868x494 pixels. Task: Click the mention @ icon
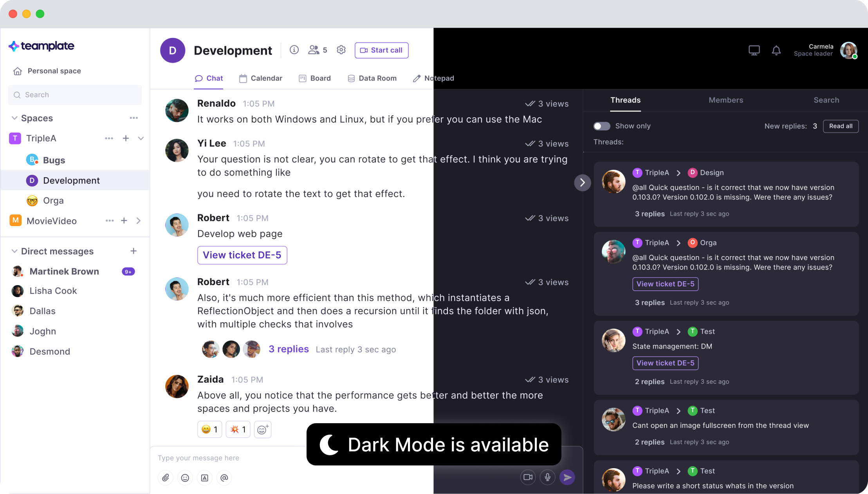point(224,478)
